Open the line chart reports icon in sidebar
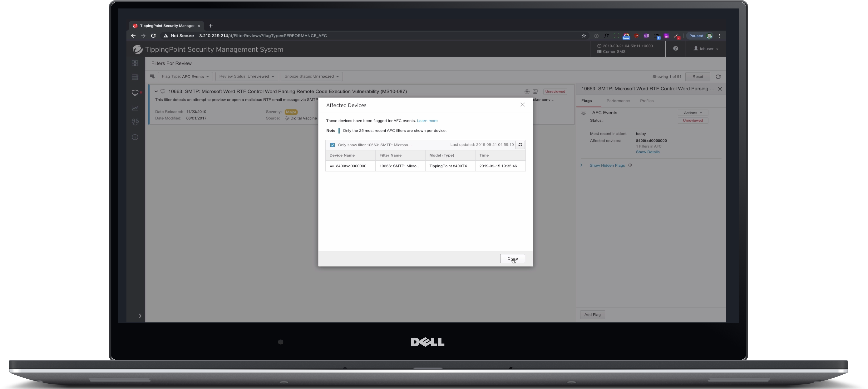This screenshot has height=389, width=868. click(x=135, y=108)
